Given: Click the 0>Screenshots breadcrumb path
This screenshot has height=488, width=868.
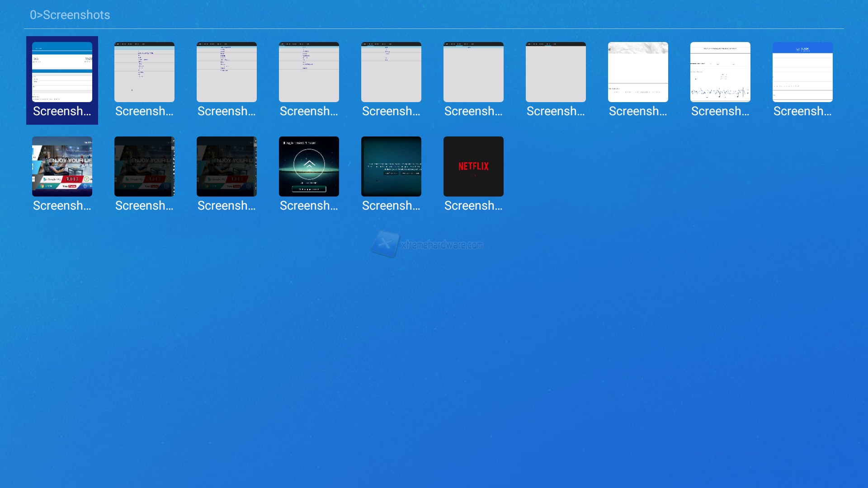Looking at the screenshot, I should click(x=70, y=15).
